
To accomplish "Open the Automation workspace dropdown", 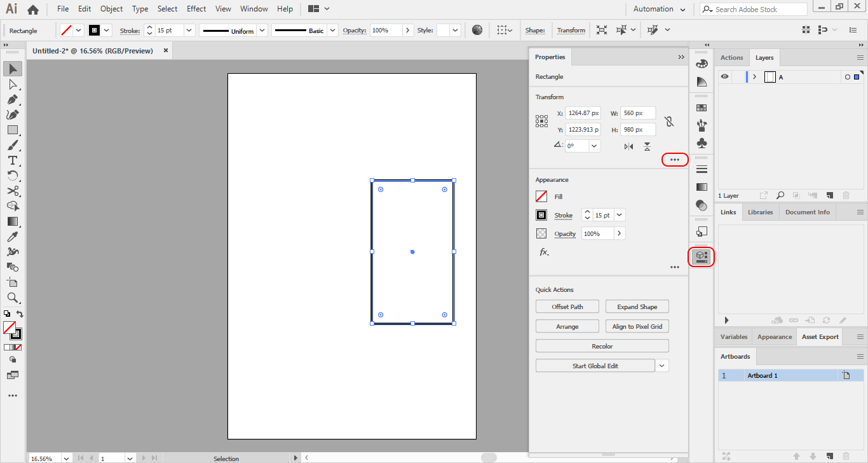I will (x=660, y=9).
